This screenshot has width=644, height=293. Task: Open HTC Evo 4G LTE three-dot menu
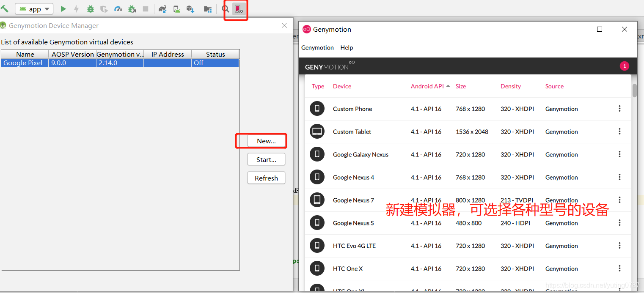point(619,246)
